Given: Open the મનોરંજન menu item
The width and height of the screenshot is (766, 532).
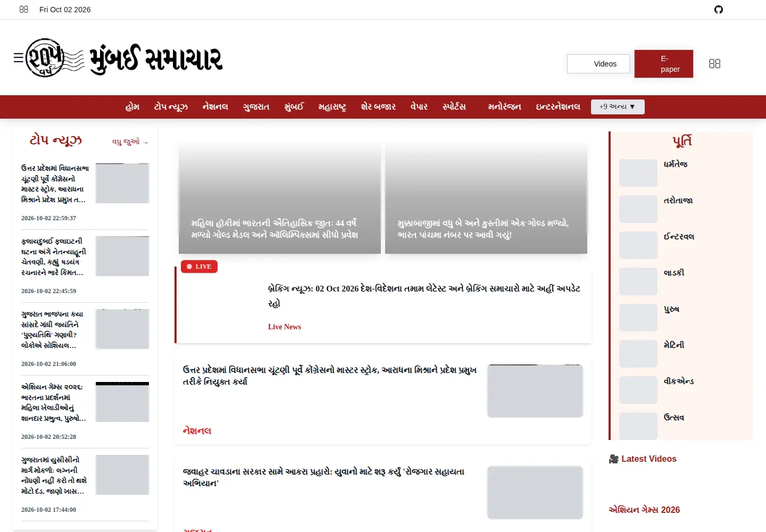Looking at the screenshot, I should (504, 107).
